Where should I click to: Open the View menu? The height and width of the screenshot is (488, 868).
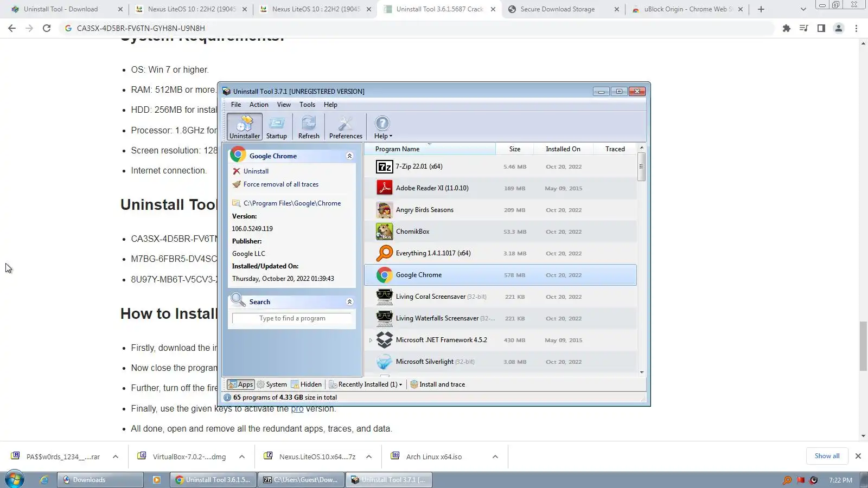click(284, 105)
